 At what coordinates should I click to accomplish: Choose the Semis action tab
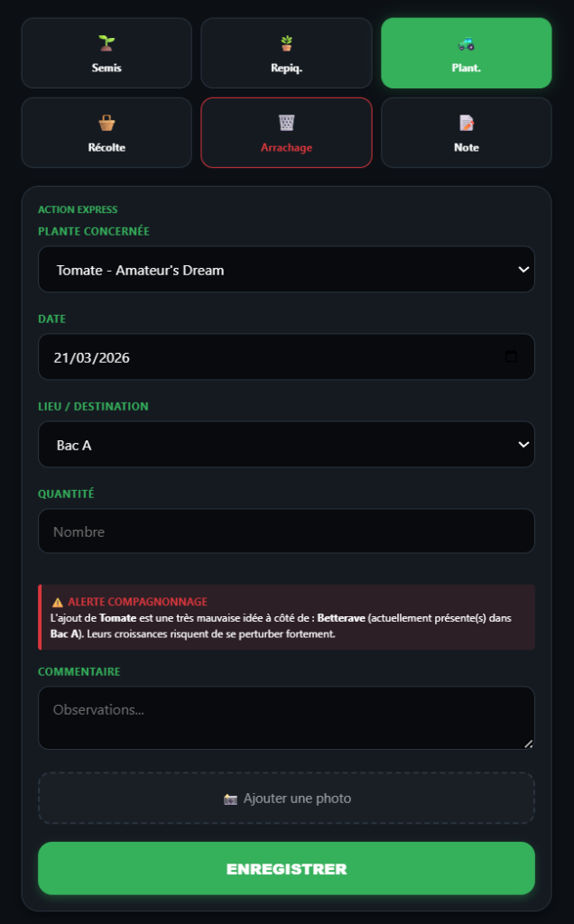click(106, 53)
